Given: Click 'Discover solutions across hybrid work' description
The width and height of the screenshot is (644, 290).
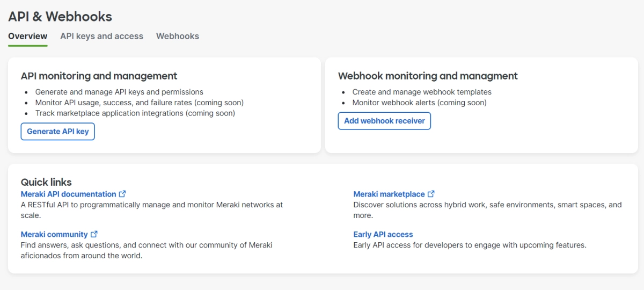Looking at the screenshot, I should tap(487, 210).
